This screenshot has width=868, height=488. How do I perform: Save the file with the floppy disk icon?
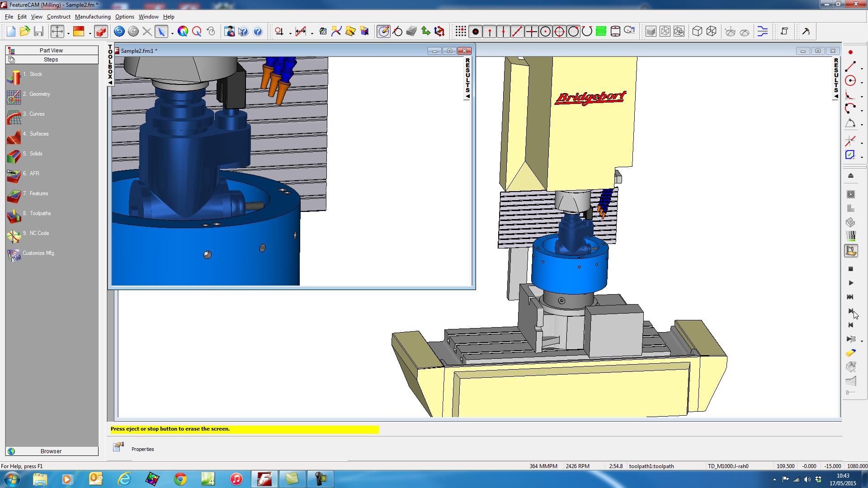39,32
